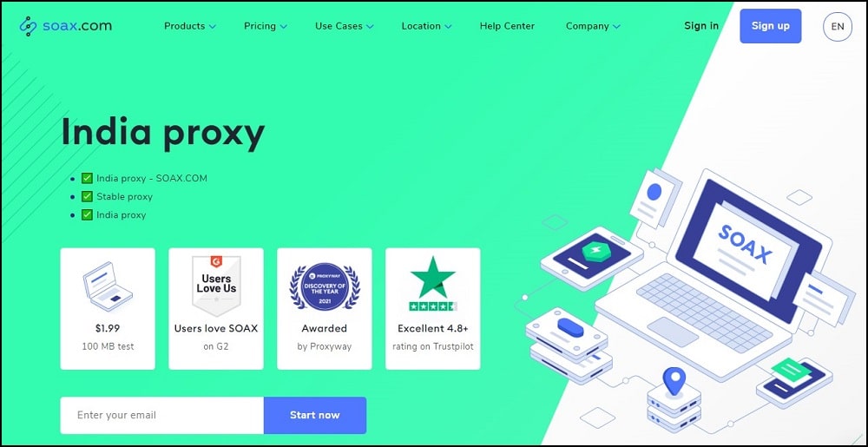Expand the Pricing dropdown menu
Screen dimensions: 868x447
pos(265,26)
